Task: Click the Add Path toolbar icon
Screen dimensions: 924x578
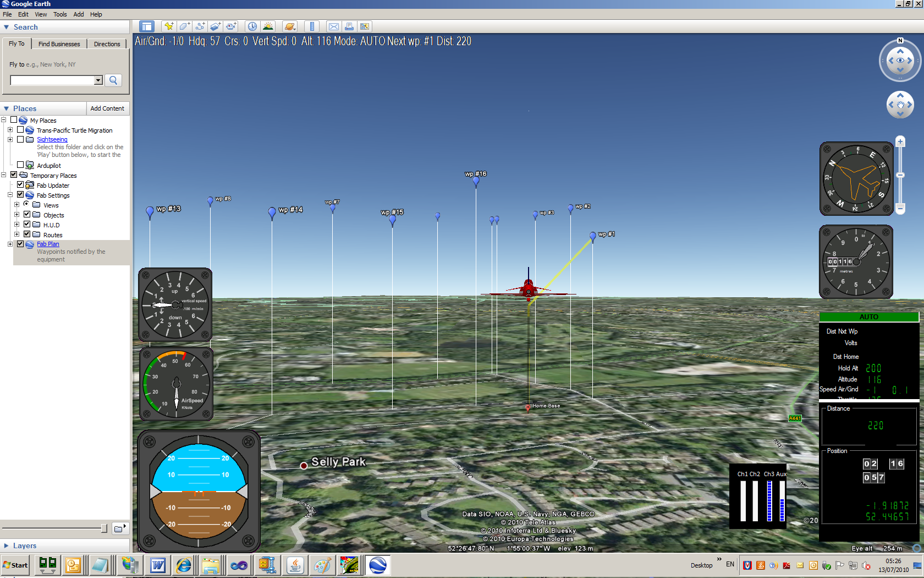Action: pos(200,26)
